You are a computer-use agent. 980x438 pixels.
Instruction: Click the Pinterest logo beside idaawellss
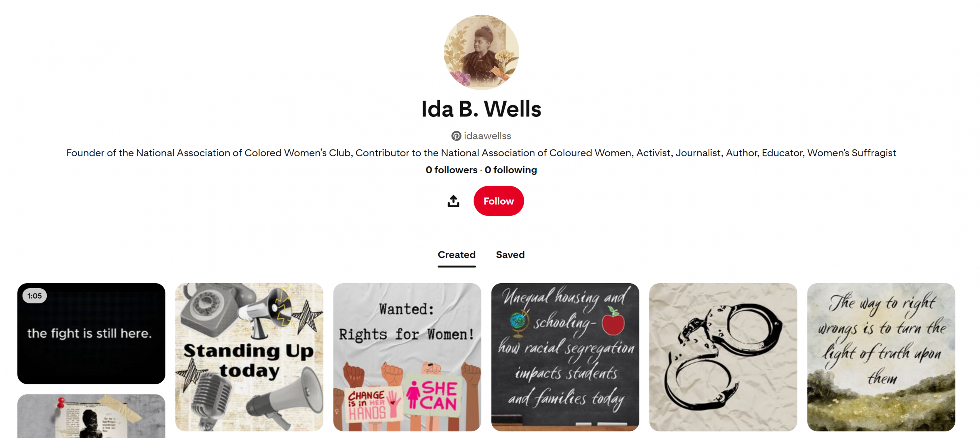pyautogui.click(x=456, y=136)
